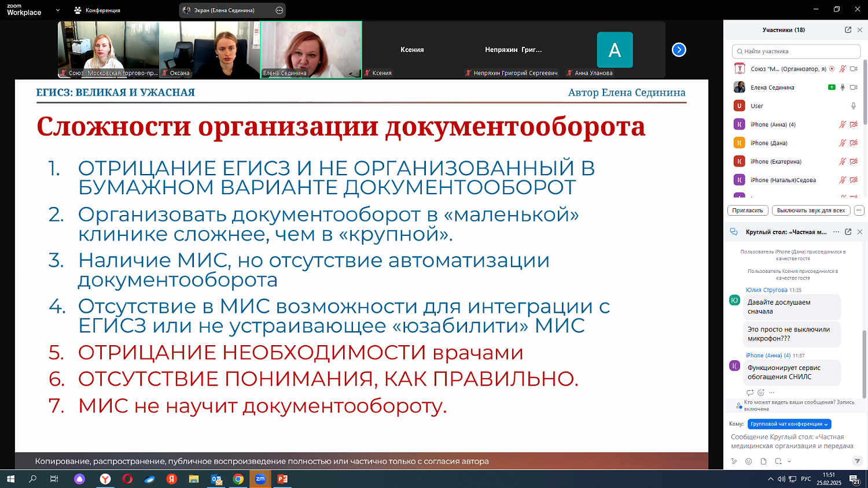Launch Zoom from the taskbar

click(260, 479)
